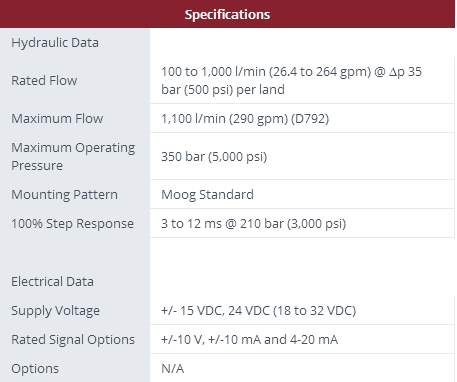
Task: Click the Supply Voltage label
Action: 55,310
